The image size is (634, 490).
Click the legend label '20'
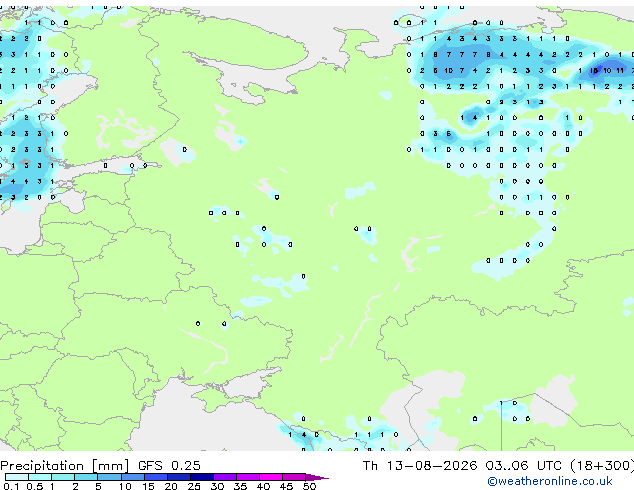[171, 486]
